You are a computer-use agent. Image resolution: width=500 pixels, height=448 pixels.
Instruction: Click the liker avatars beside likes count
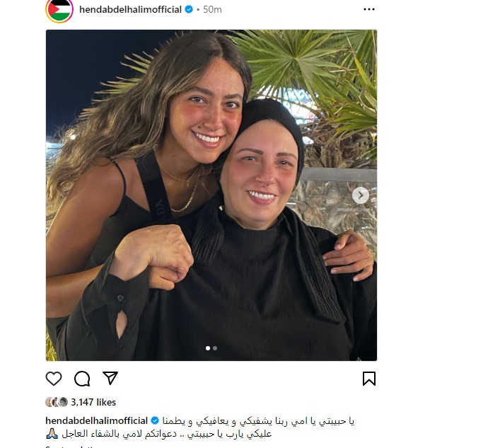[57, 402]
